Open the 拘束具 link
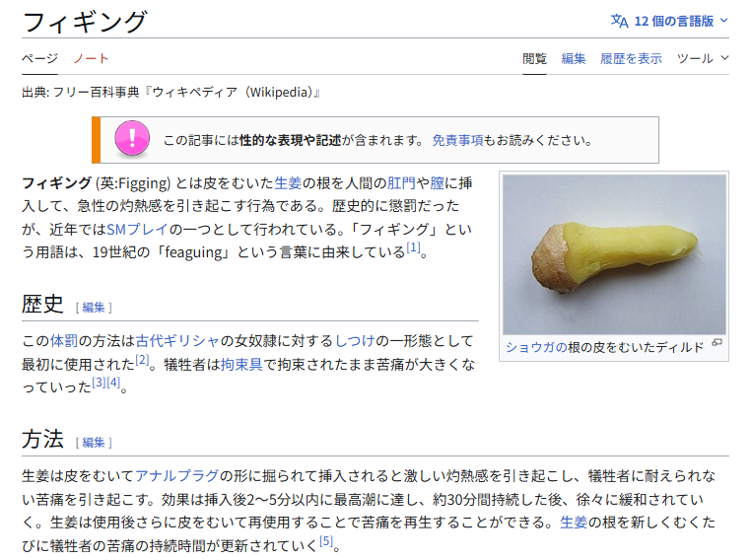This screenshot has height=560, width=751. click(x=241, y=364)
